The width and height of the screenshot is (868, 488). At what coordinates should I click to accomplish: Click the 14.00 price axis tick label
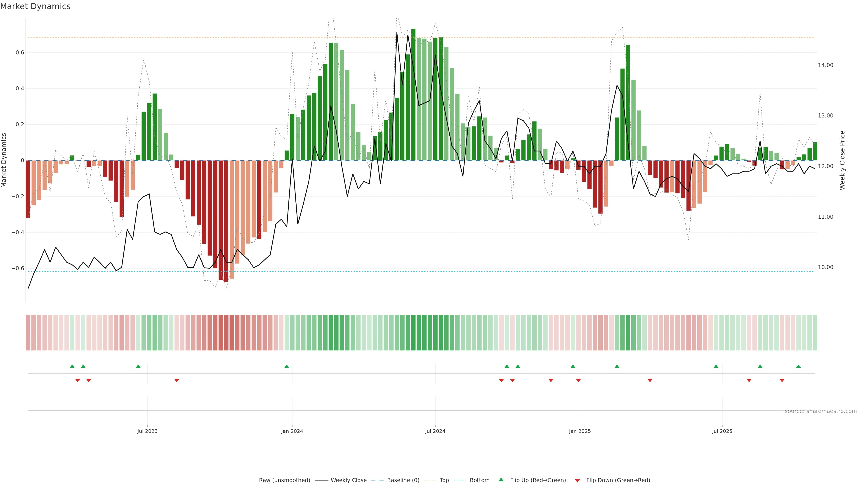825,65
